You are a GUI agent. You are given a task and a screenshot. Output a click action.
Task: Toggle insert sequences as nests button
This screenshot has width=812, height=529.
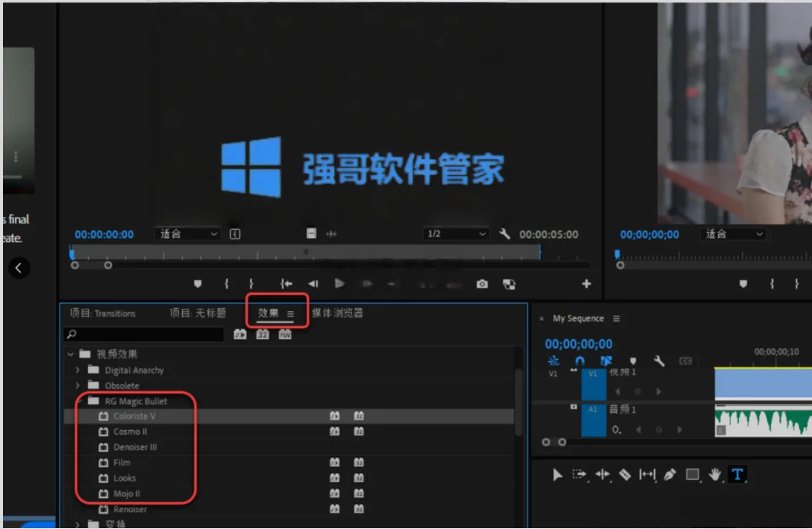pyautogui.click(x=553, y=361)
